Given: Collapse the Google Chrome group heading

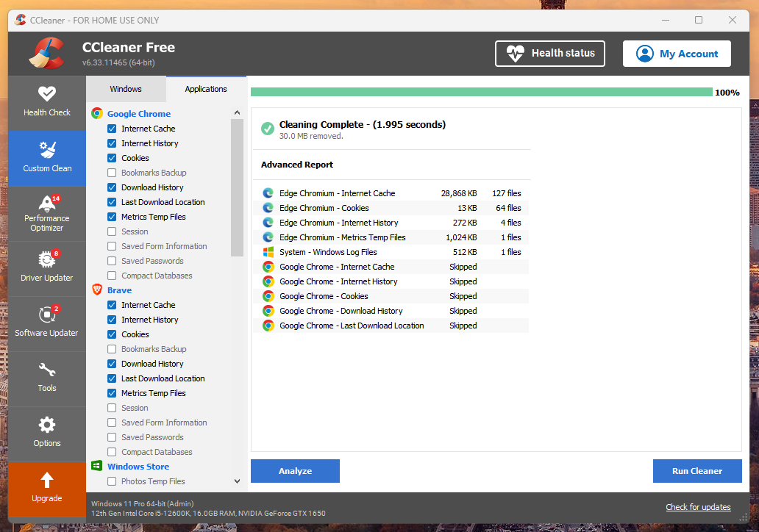Looking at the screenshot, I should point(139,114).
